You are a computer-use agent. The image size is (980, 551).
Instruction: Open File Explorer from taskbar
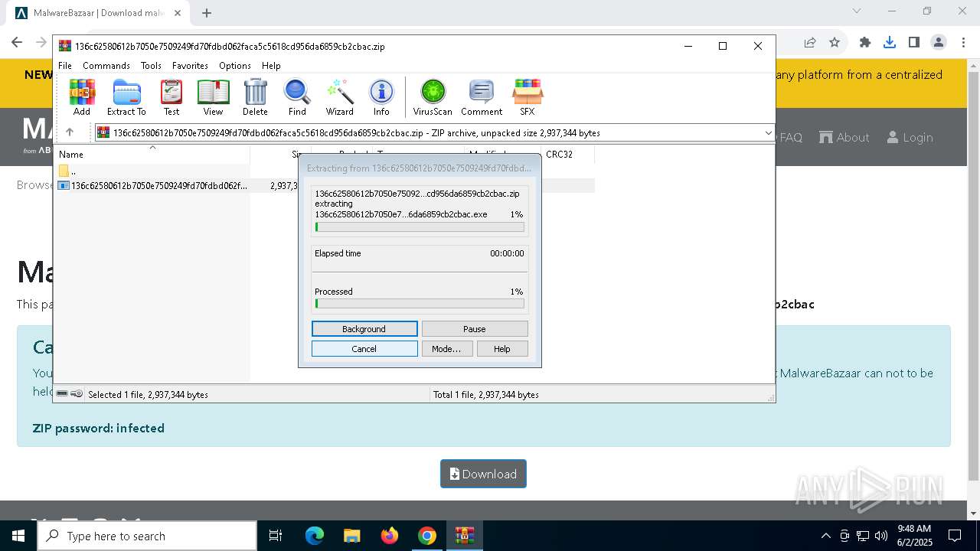pos(352,536)
